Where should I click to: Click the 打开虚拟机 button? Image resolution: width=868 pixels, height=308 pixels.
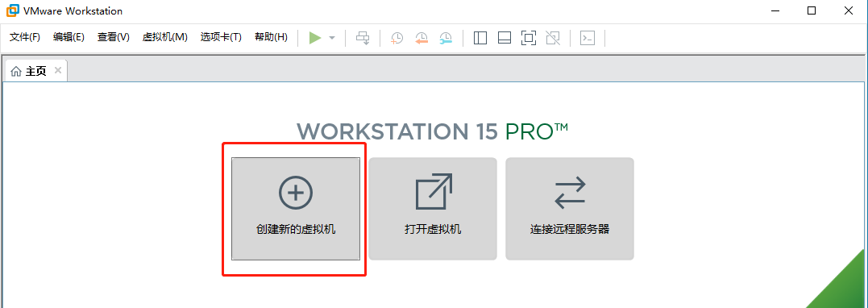[433, 209]
